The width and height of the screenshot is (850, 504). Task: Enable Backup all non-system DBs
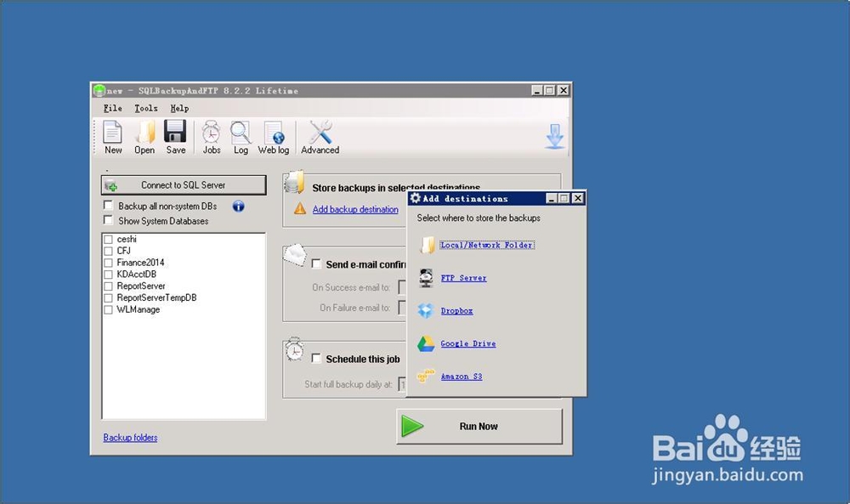(109, 206)
